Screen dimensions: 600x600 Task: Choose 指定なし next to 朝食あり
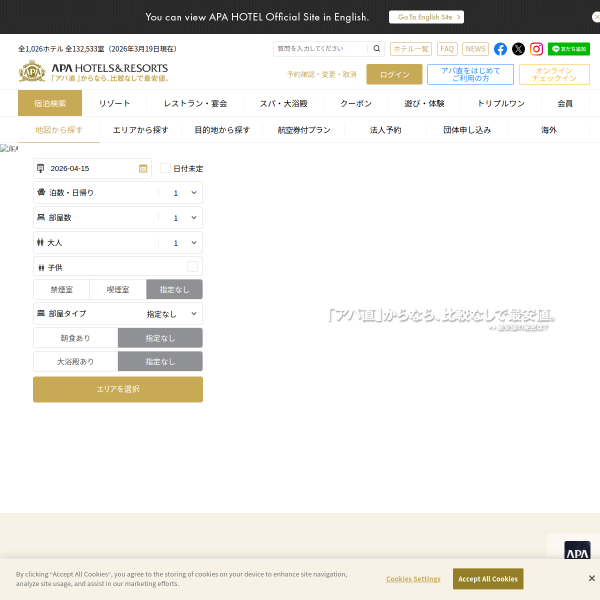(x=160, y=338)
